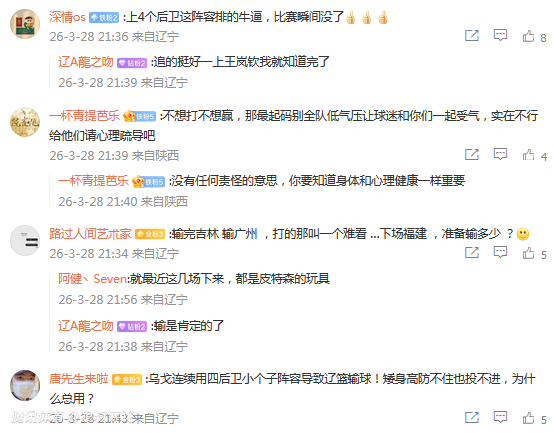Select the 铁粉2 fan badge beside 深情os
Screen dimensions: 554x433
pos(104,17)
